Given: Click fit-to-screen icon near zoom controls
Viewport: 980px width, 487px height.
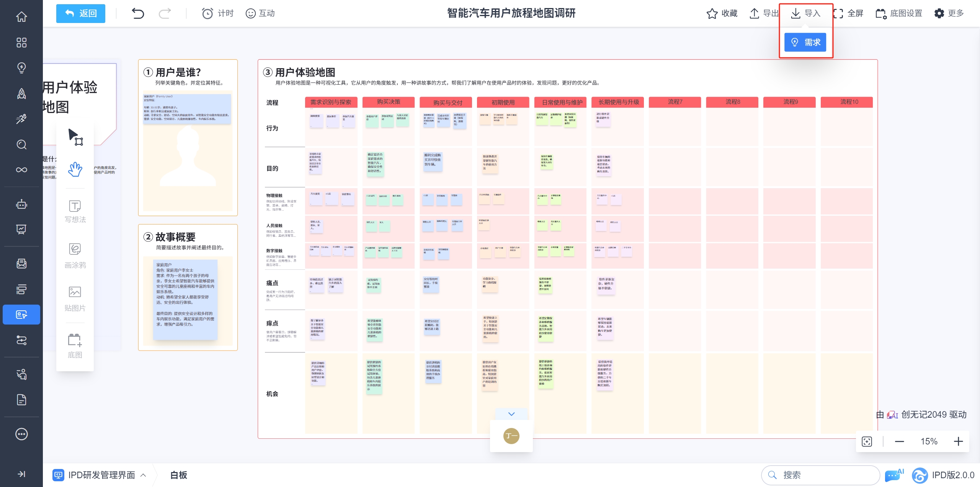Looking at the screenshot, I should pyautogui.click(x=867, y=441).
